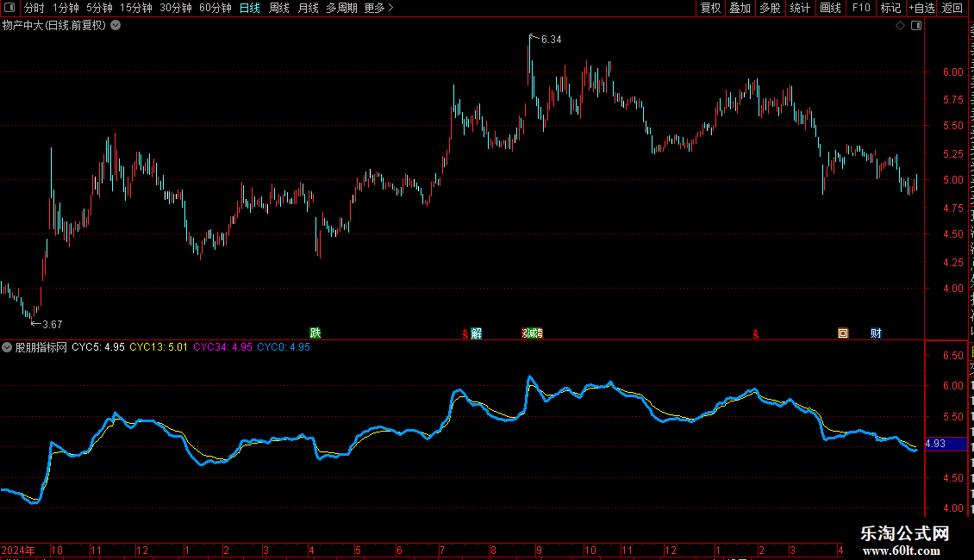
Task: Click the 2024年 label on time axis
Action: coord(17,550)
